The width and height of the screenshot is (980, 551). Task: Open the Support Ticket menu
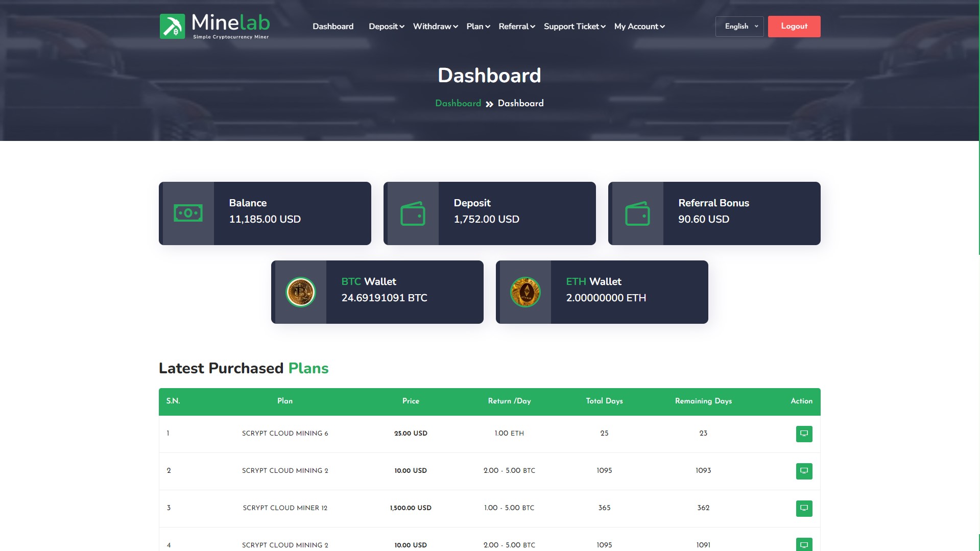click(x=574, y=27)
